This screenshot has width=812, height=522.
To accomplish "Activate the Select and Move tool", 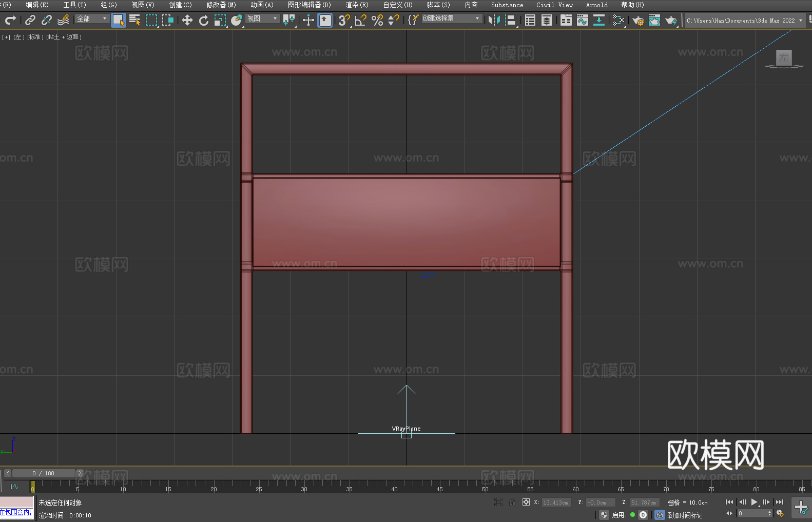I will (187, 21).
